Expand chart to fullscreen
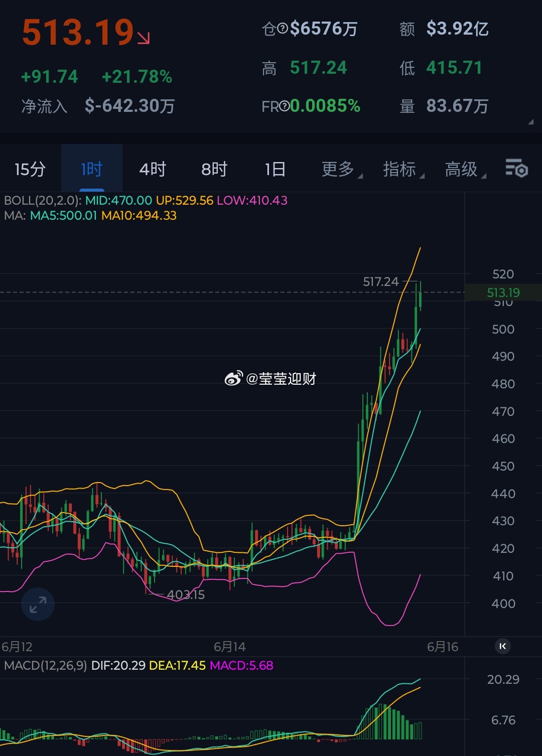The height and width of the screenshot is (756, 542). click(38, 604)
